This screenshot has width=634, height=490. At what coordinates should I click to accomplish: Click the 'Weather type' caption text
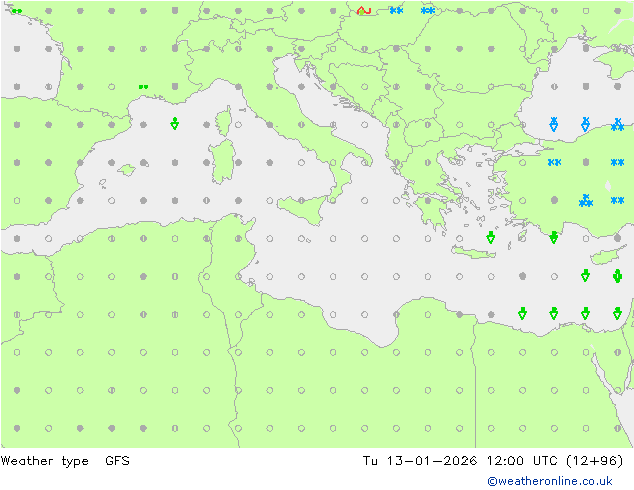(44, 461)
